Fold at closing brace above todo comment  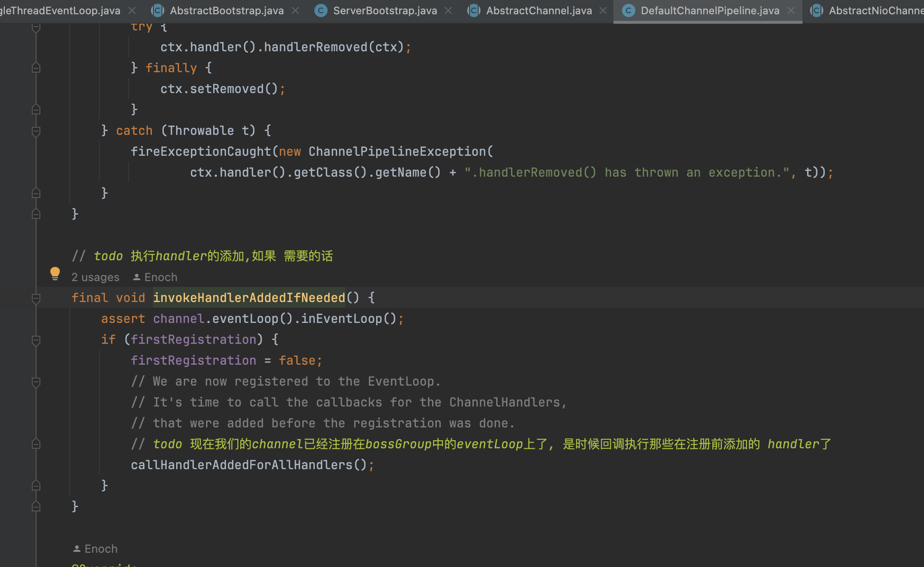[x=36, y=214]
